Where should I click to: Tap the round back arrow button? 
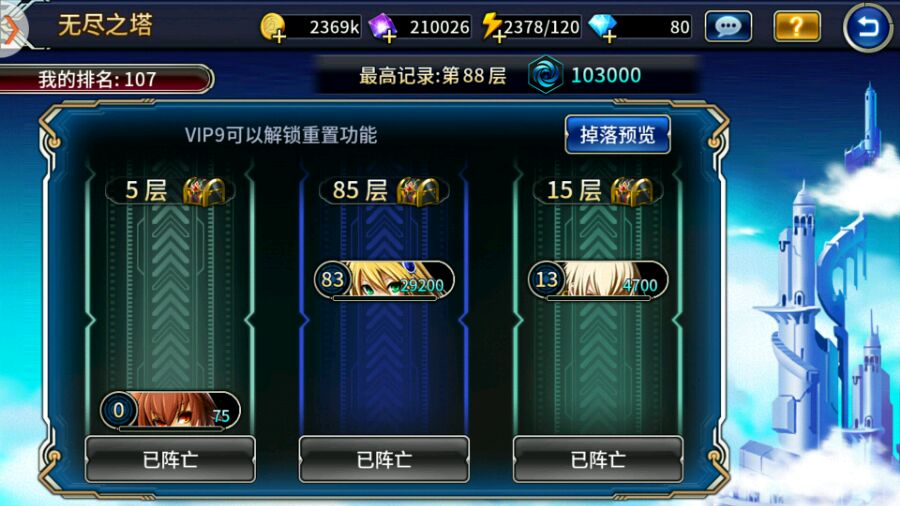coord(867,27)
